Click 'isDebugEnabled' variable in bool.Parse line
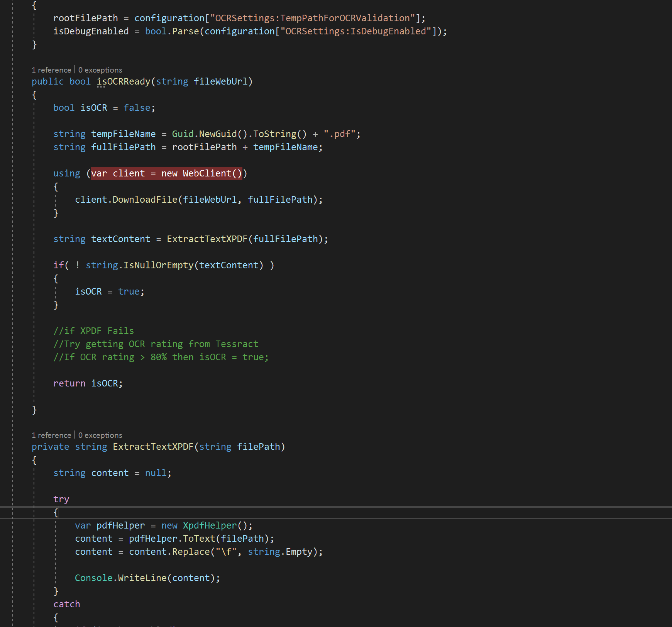The height and width of the screenshot is (627, 672). pos(91,31)
